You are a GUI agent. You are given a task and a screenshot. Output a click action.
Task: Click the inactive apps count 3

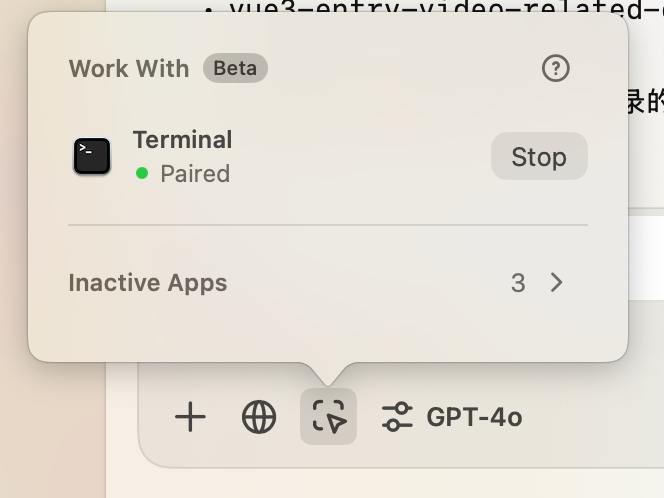point(518,283)
